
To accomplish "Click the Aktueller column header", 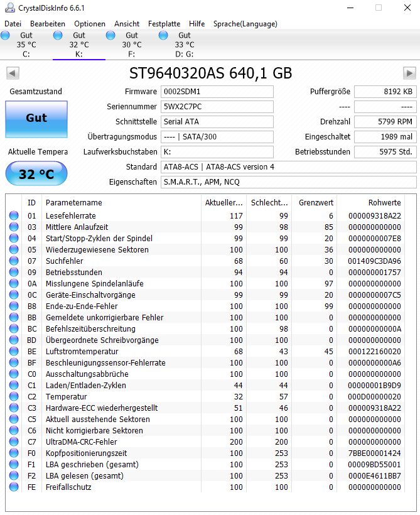I will (x=224, y=203).
